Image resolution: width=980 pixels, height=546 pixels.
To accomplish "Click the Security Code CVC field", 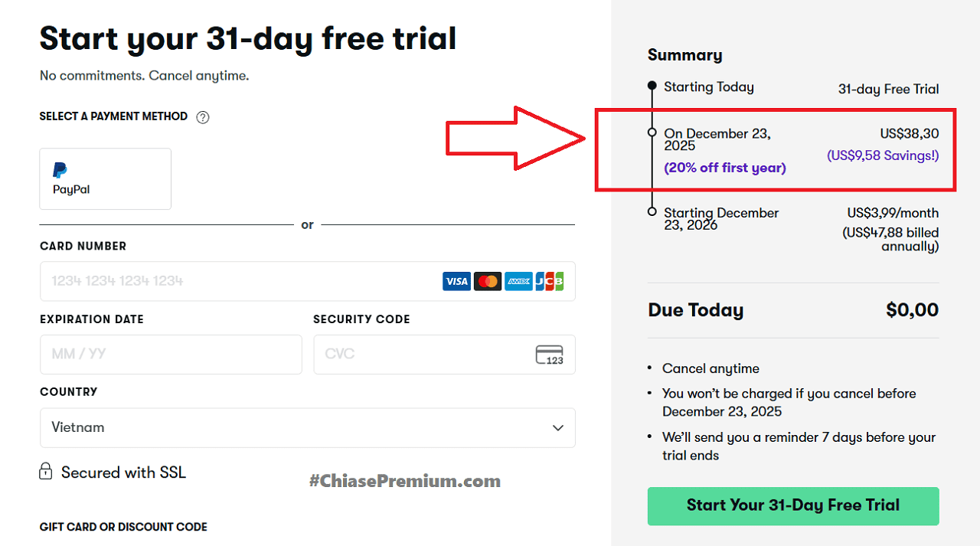I will coord(421,355).
